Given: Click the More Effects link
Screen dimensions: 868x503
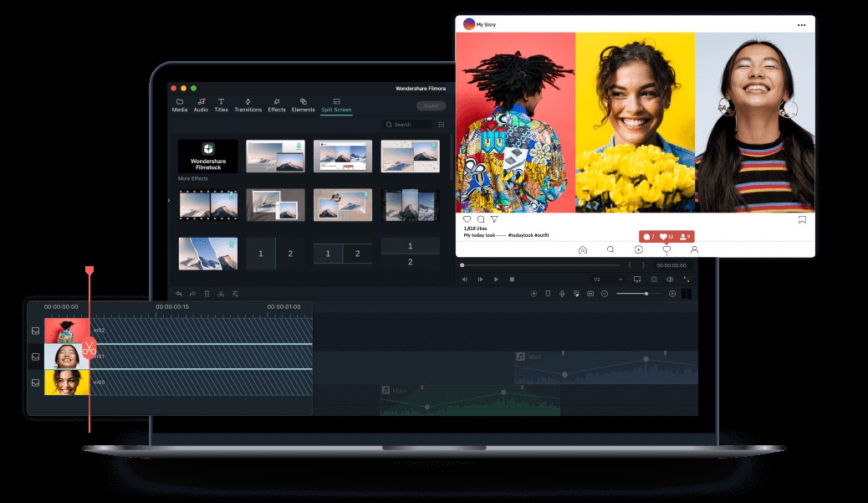Looking at the screenshot, I should pyautogui.click(x=192, y=177).
